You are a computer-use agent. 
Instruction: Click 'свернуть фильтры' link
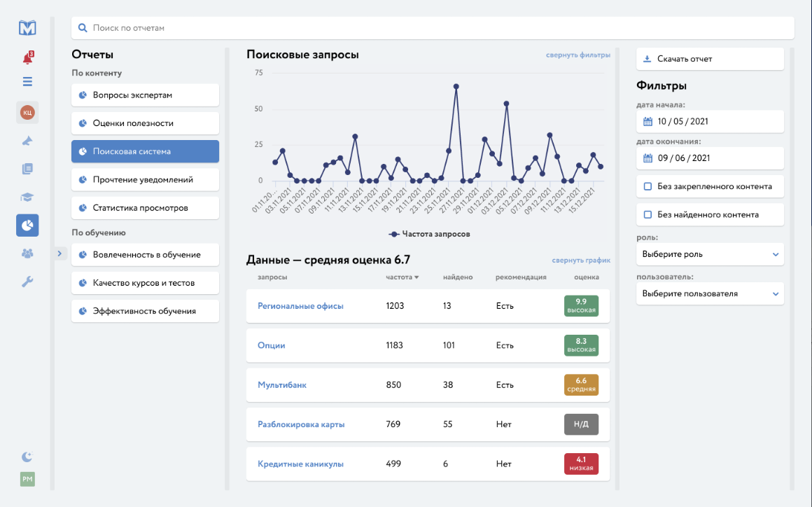point(577,55)
